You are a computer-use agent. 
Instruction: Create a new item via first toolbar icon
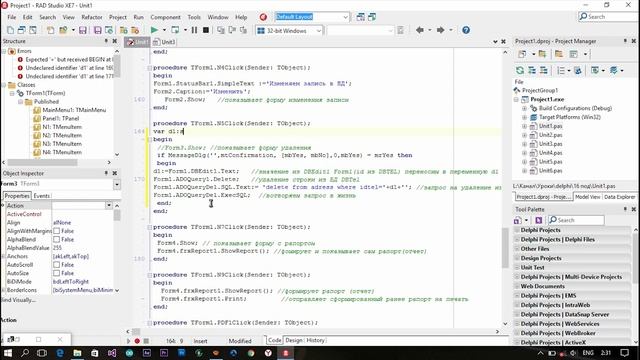[x=10, y=30]
